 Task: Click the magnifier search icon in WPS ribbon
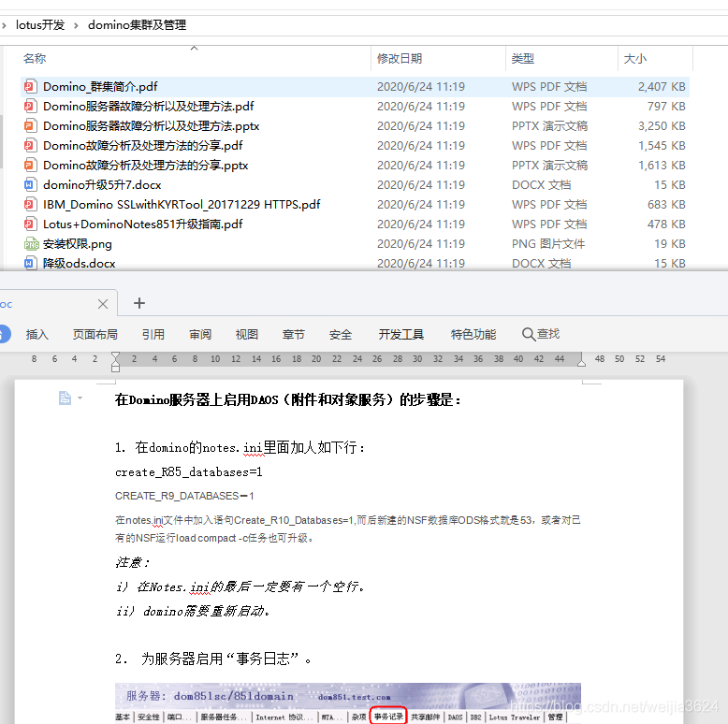pyautogui.click(x=529, y=334)
